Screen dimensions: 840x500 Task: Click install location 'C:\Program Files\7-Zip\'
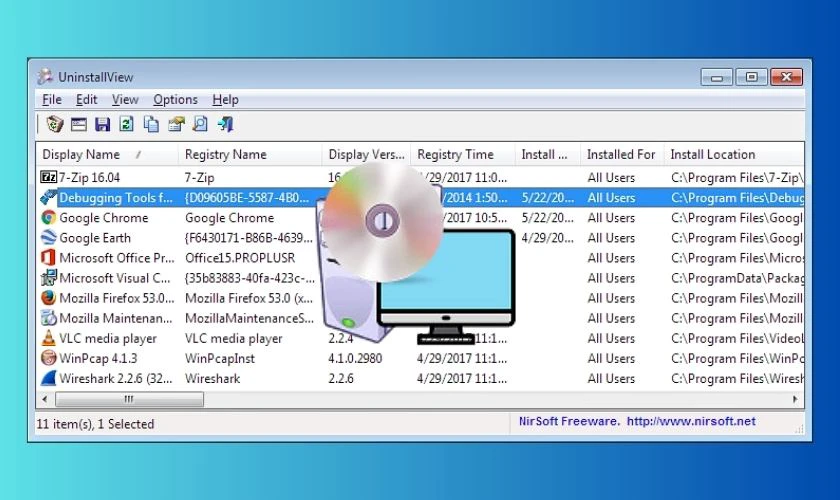(x=738, y=177)
